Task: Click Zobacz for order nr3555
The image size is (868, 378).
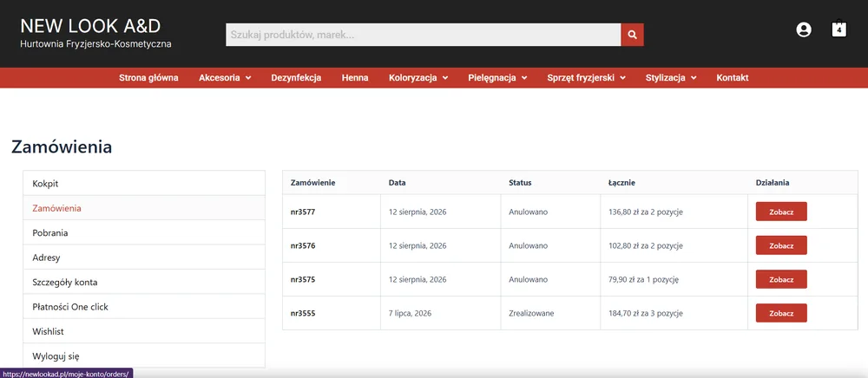Action: tap(781, 313)
